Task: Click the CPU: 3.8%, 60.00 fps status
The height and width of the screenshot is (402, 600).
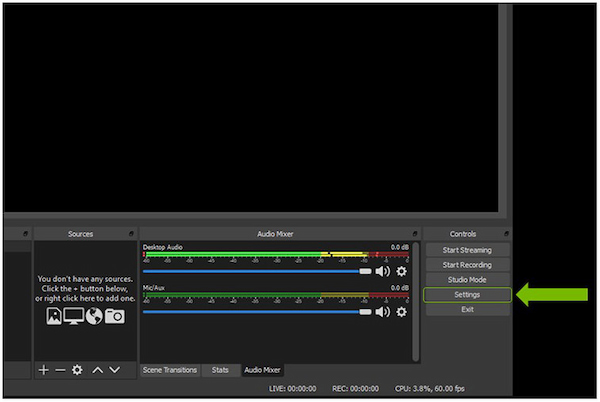Action: point(430,389)
